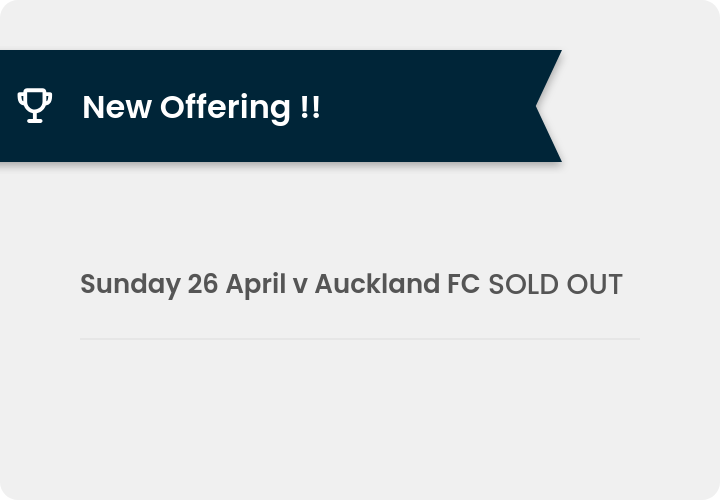The width and height of the screenshot is (720, 500).
Task: Click the thin divider line below the fixture
Action: pos(360,339)
